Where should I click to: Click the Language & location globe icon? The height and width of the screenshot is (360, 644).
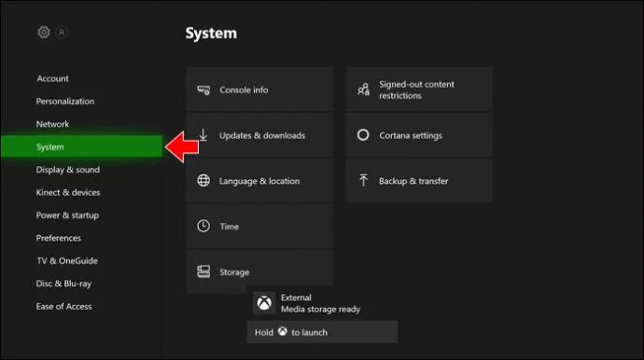pos(203,181)
